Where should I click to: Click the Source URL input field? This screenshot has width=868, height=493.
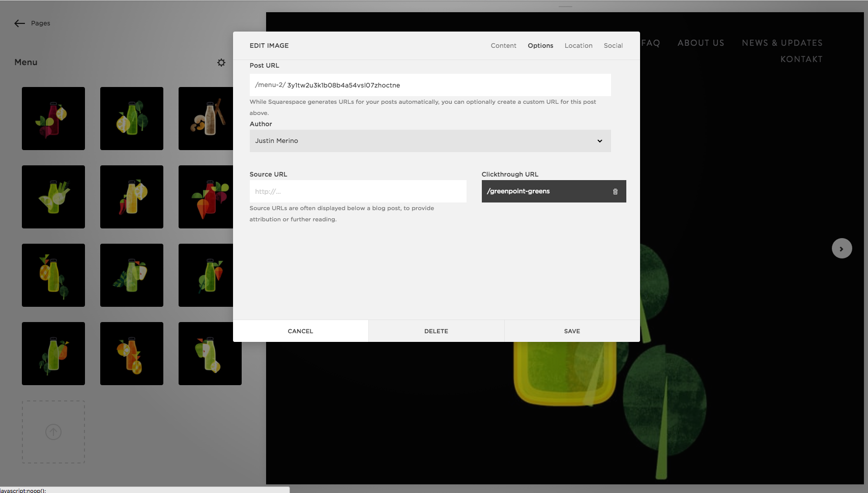(x=358, y=191)
